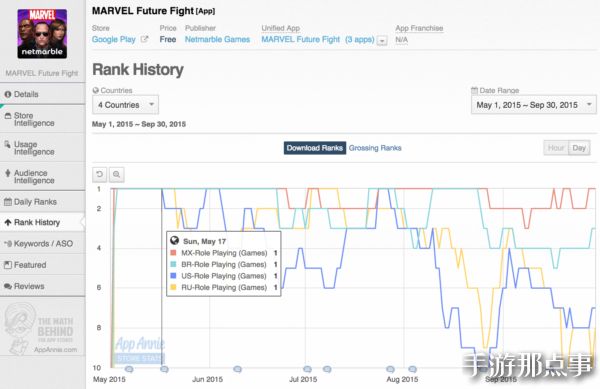Follow the Google Play store link
Image resolution: width=600 pixels, height=389 pixels.
114,39
